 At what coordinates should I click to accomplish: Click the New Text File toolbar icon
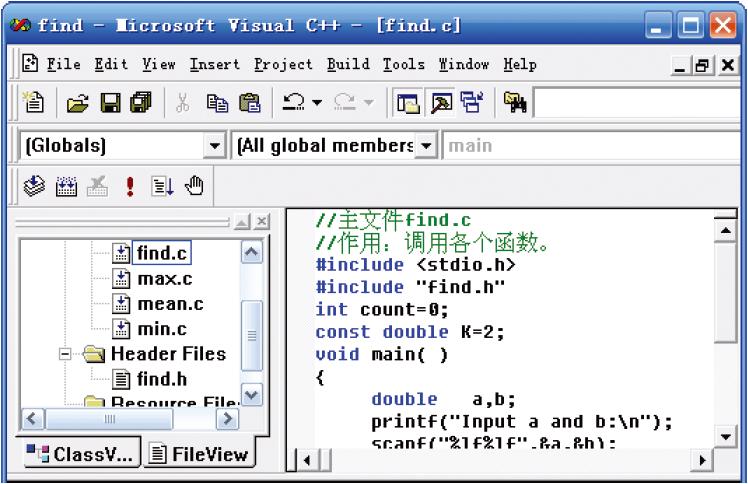33,102
